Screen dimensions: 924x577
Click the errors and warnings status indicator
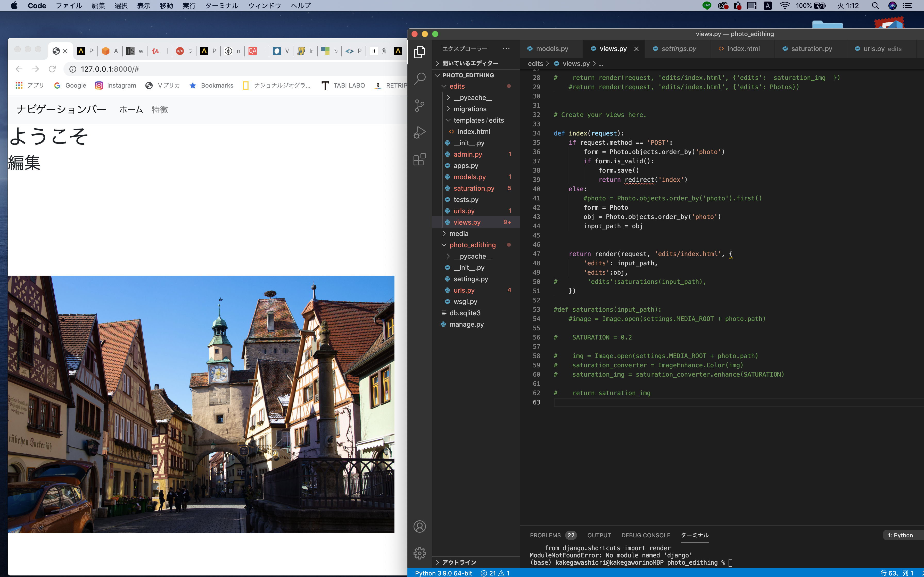(495, 573)
